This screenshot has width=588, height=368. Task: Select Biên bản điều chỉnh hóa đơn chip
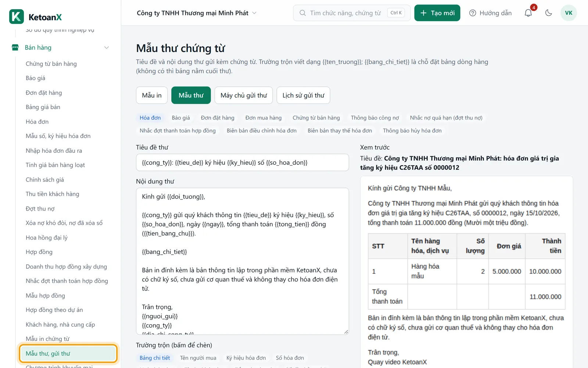point(262,131)
